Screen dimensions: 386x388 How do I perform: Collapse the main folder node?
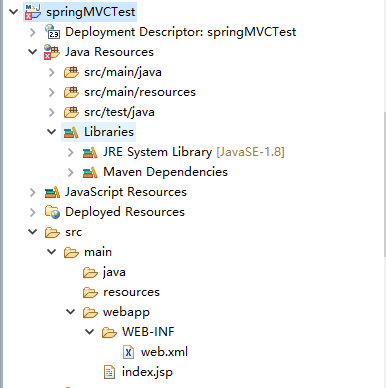51,252
